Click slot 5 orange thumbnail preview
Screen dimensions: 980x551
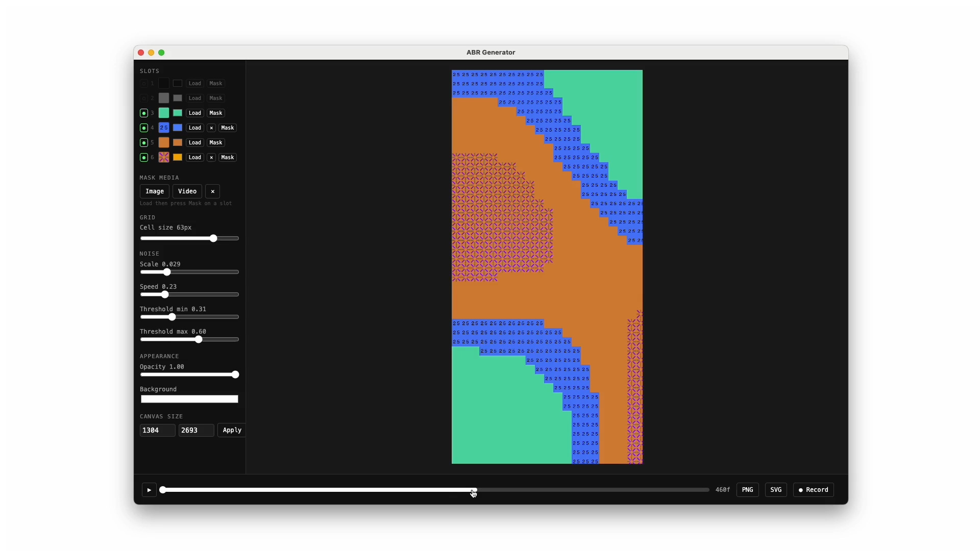(164, 143)
